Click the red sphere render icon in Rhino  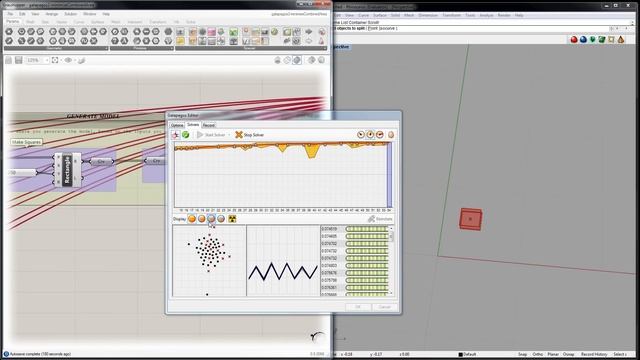574,40
